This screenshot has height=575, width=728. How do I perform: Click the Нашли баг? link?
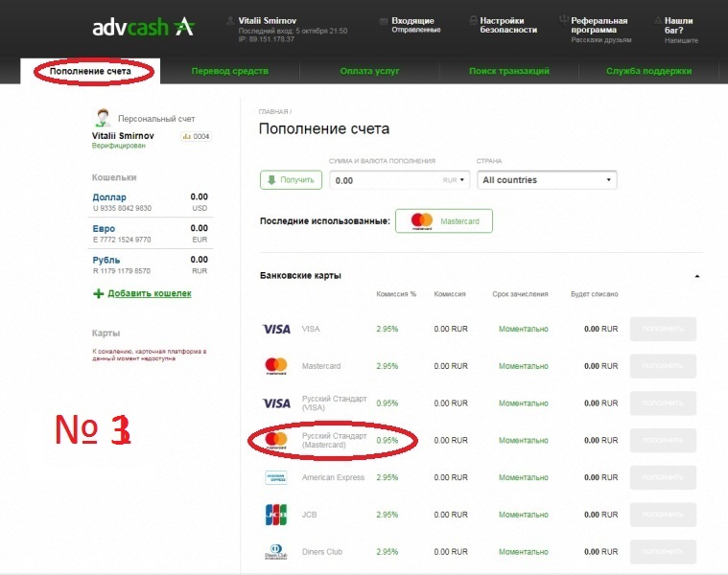click(678, 26)
